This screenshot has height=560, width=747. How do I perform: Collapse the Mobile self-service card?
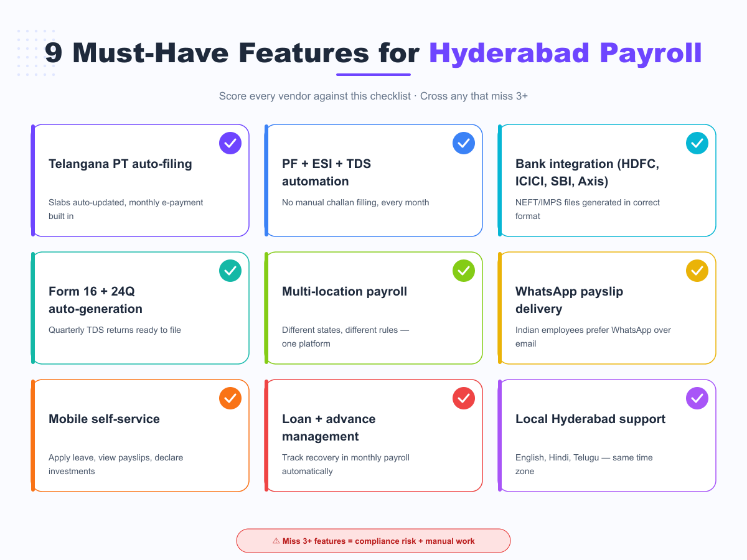[x=140, y=436]
